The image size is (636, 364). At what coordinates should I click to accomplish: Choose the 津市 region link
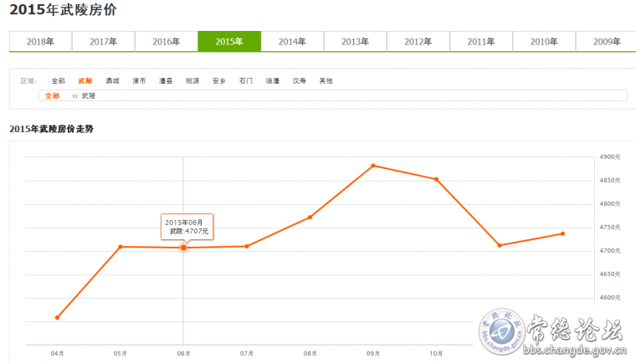point(139,81)
